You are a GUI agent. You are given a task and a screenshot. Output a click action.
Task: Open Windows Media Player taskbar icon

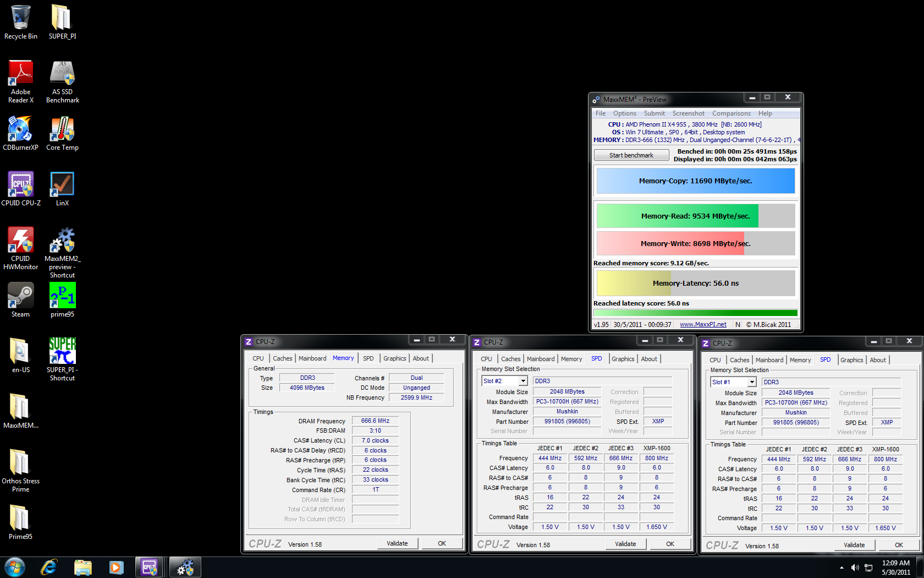[116, 567]
